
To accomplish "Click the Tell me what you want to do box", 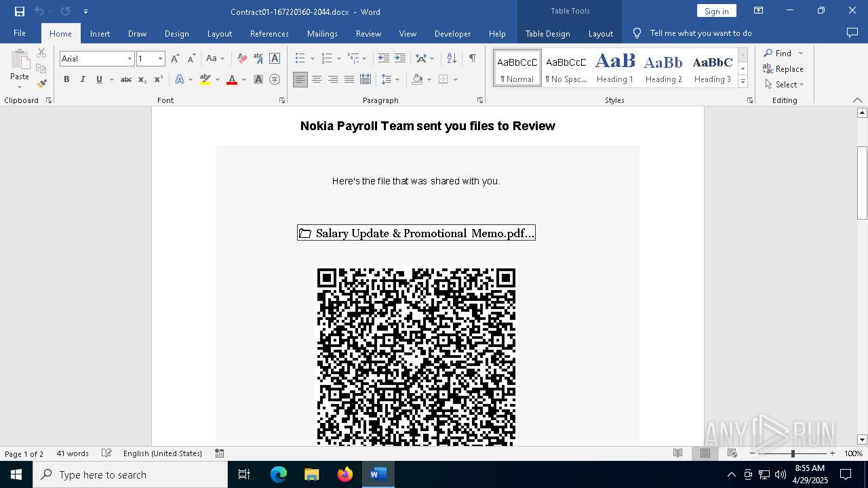I will tap(701, 33).
